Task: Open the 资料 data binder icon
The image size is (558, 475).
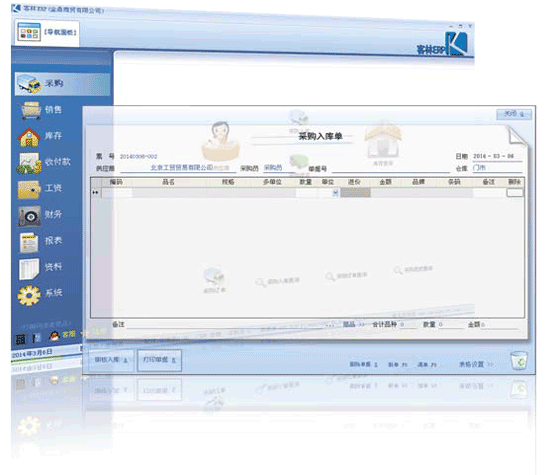Action: pos(29,268)
